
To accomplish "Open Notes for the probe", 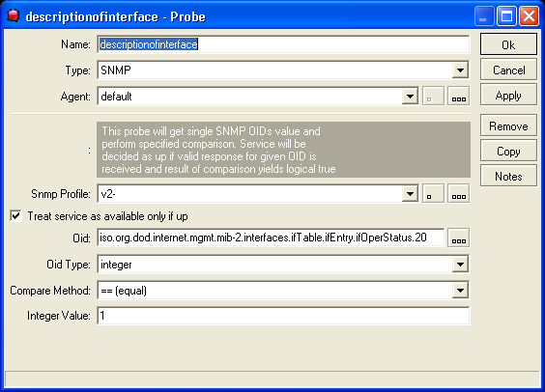I will 508,177.
